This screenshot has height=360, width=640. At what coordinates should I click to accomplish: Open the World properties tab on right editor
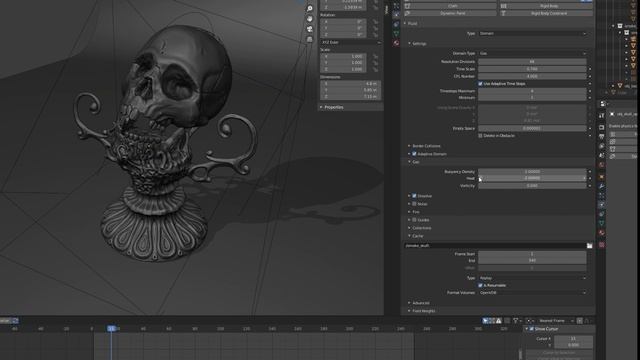click(x=602, y=165)
